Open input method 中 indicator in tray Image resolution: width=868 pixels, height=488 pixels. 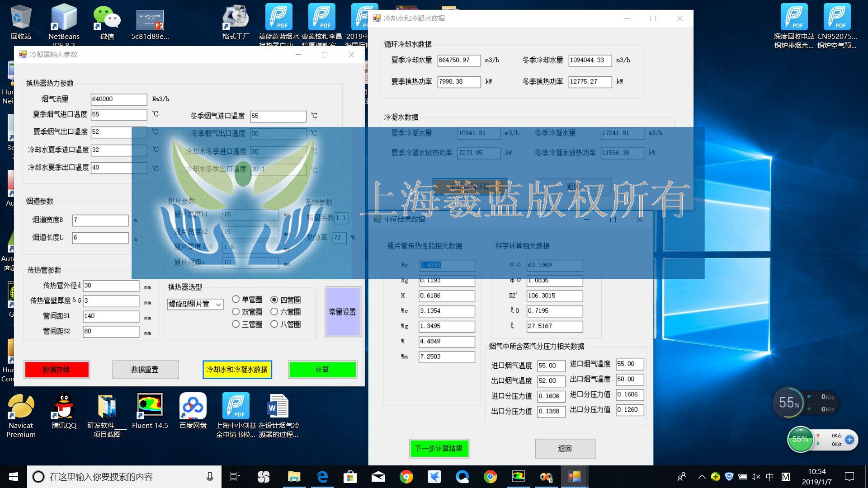point(770,477)
